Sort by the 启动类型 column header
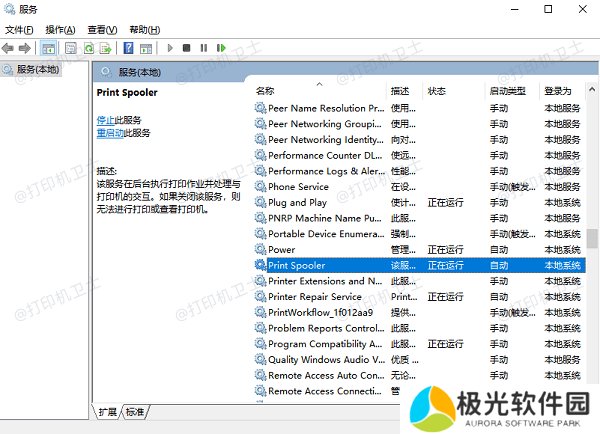Image resolution: width=600 pixels, height=434 pixels. (x=508, y=91)
